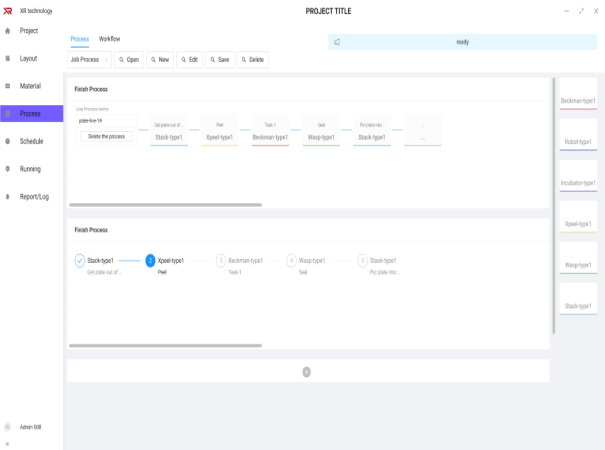Collapse the sidebar with bottom chevron
The image size is (605, 450).
[x=7, y=443]
